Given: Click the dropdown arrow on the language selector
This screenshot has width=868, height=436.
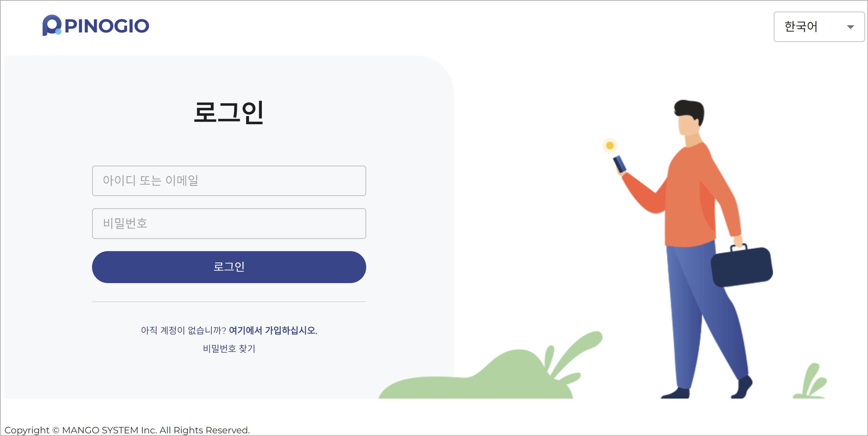Looking at the screenshot, I should point(850,27).
